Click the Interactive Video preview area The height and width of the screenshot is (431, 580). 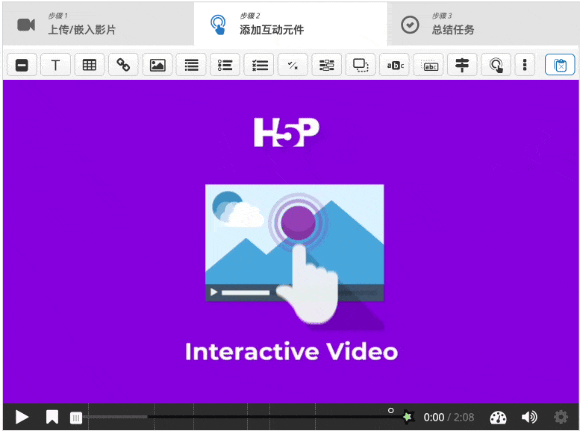pos(291,241)
